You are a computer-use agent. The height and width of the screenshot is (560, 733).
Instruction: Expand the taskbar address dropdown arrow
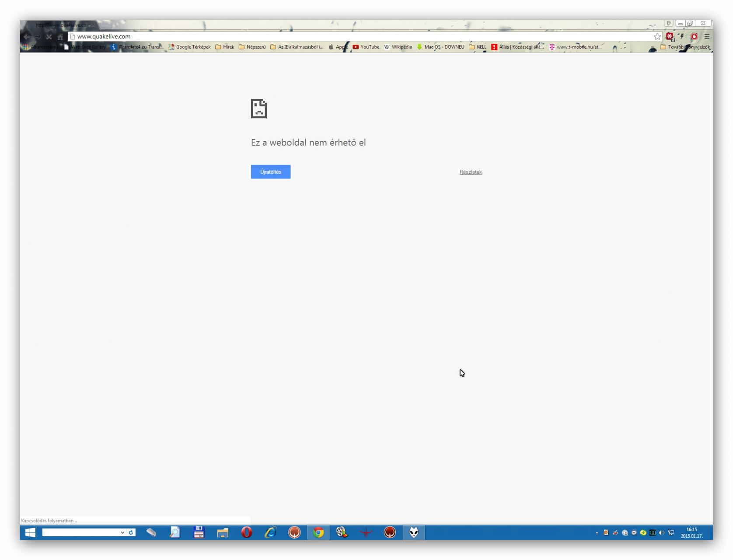122,532
